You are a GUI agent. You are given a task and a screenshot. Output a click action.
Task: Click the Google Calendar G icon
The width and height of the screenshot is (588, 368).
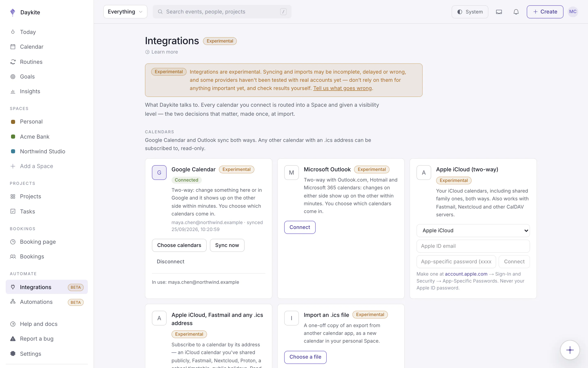pyautogui.click(x=159, y=173)
